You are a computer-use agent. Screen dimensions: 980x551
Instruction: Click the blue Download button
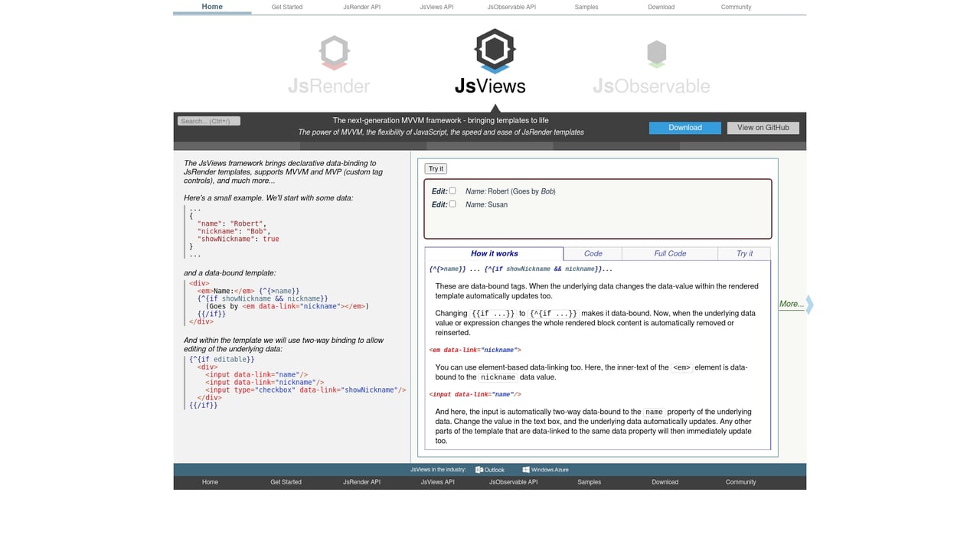coord(684,127)
